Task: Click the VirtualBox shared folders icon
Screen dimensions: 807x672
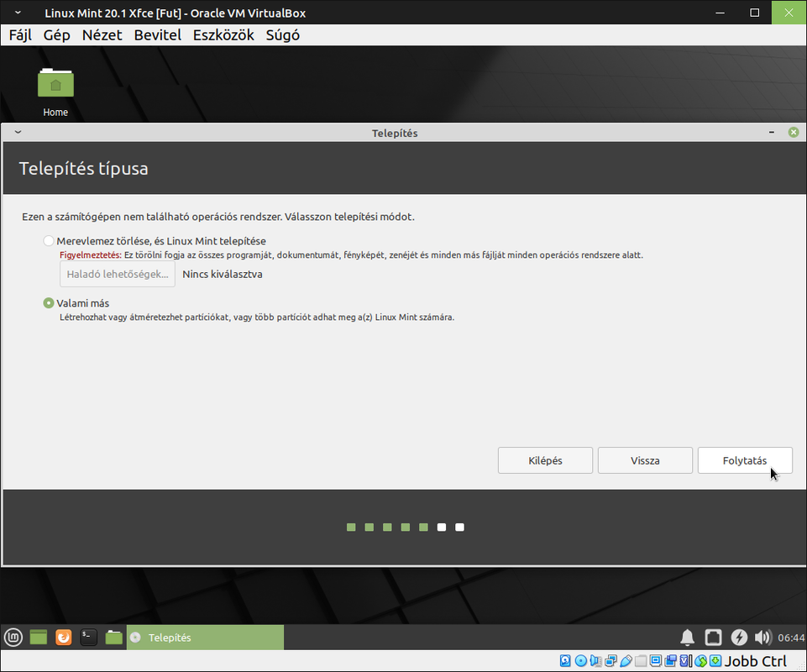Action: tap(641, 661)
